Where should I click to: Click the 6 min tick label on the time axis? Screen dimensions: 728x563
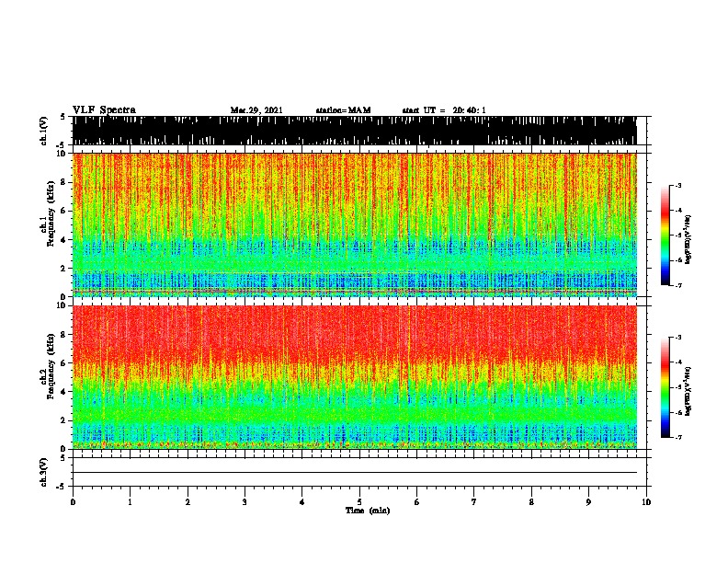(x=417, y=502)
